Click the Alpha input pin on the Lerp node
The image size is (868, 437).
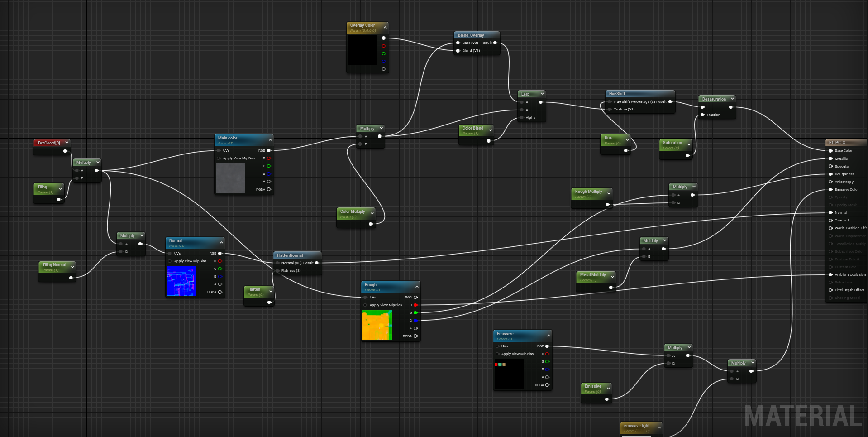tap(521, 117)
